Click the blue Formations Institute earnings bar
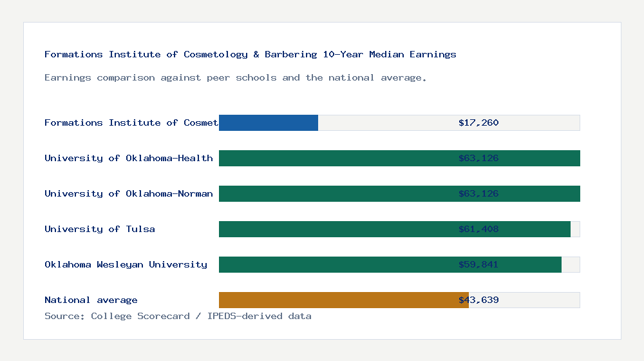Image resolution: width=644 pixels, height=361 pixels. pos(268,123)
